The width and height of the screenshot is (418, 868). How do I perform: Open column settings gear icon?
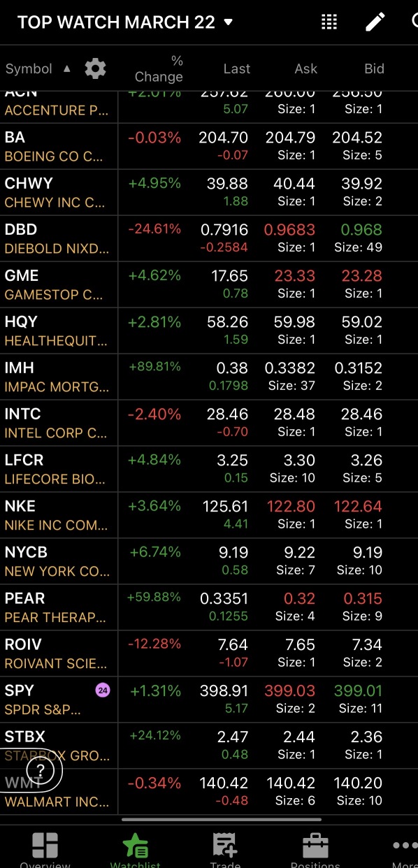pos(96,68)
